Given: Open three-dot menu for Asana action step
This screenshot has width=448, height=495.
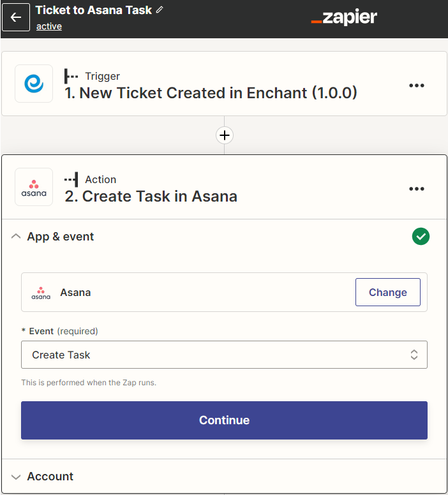Looking at the screenshot, I should click(x=416, y=189).
